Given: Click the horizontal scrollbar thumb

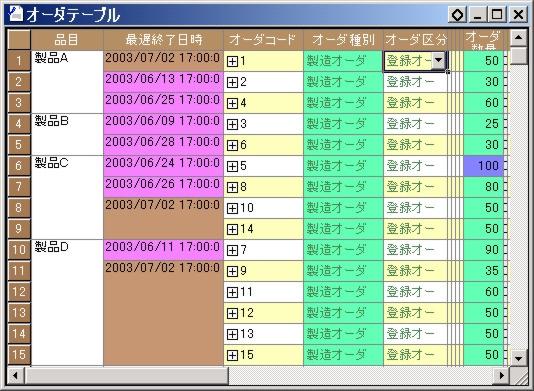Looking at the screenshot, I should pyautogui.click(x=127, y=375).
